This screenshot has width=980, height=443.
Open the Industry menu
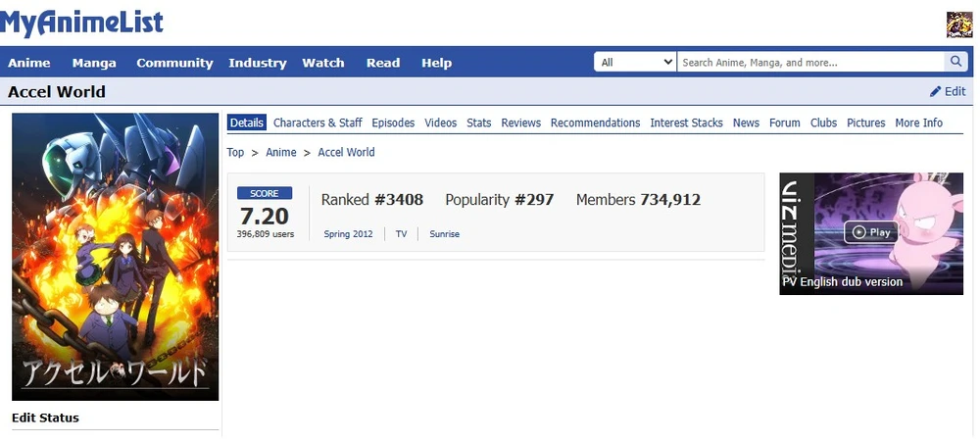tap(258, 63)
